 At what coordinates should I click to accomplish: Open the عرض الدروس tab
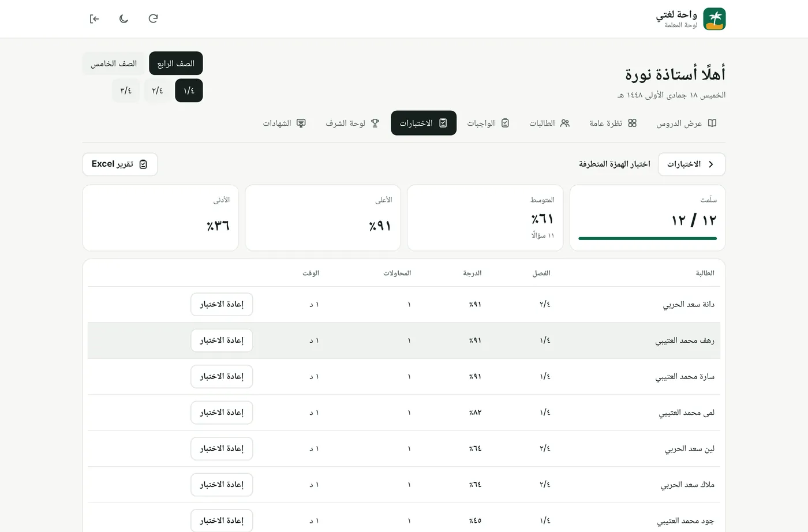point(686,123)
